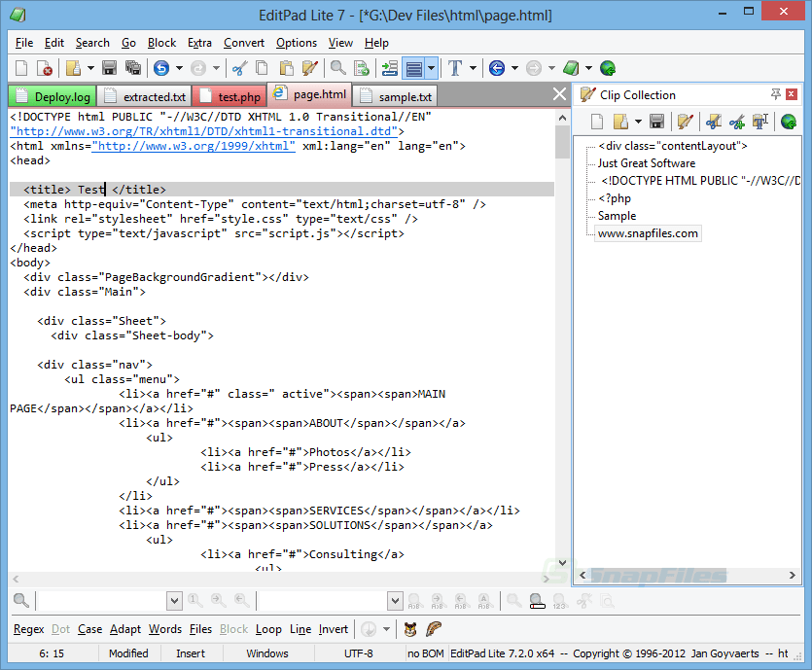
Task: Open the Convert menu
Action: pyautogui.click(x=243, y=43)
